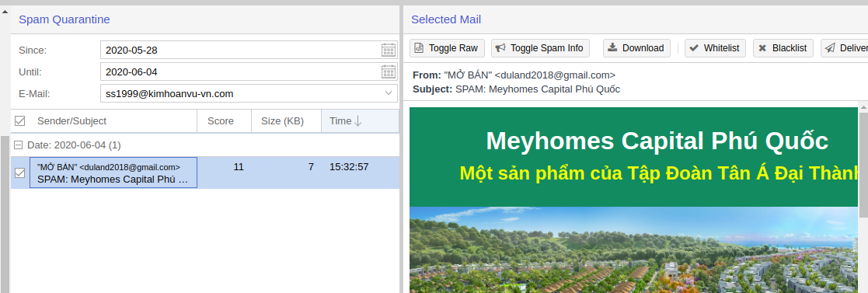Open the Until date calendar picker
Image resolution: width=868 pixels, height=293 pixels.
[x=389, y=72]
